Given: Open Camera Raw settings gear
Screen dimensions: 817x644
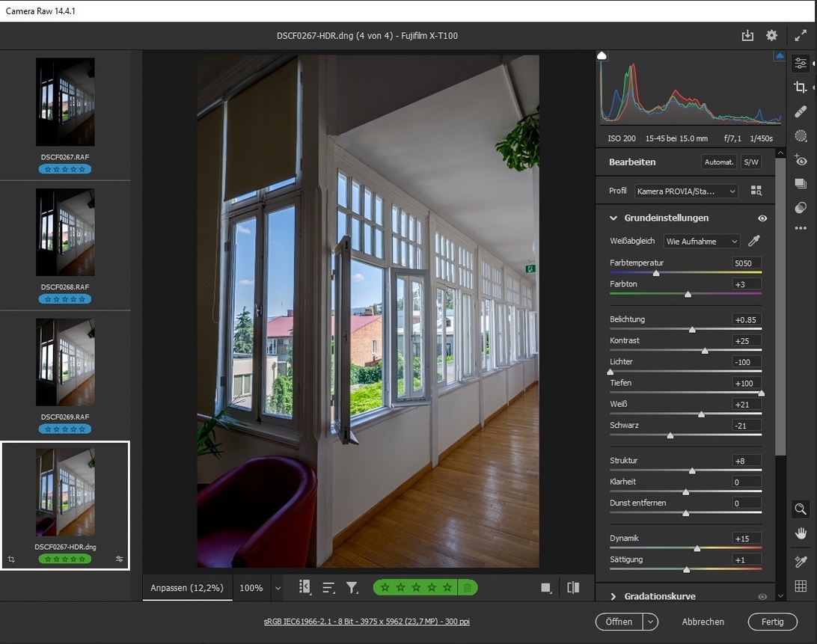Looking at the screenshot, I should coord(771,35).
